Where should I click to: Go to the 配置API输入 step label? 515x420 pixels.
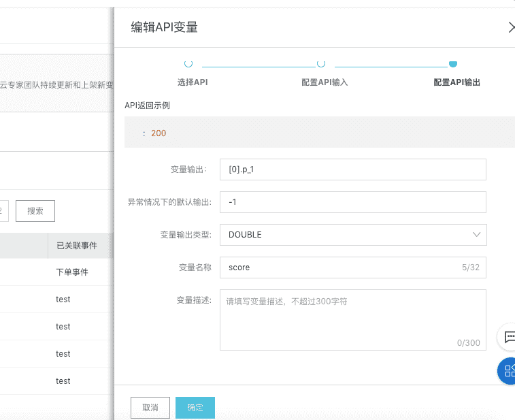pyautogui.click(x=325, y=82)
